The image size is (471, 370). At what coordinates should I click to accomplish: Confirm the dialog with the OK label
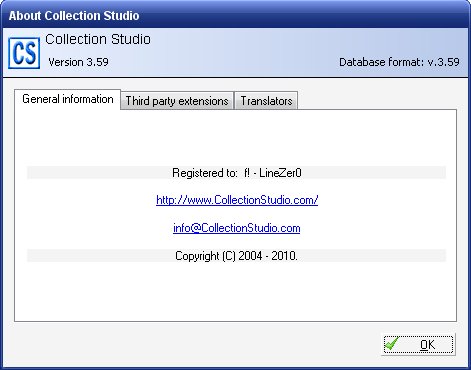point(427,344)
